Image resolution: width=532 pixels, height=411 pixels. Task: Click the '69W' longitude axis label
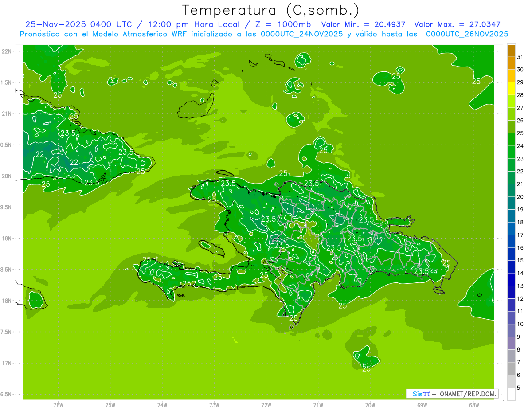tap(422, 405)
